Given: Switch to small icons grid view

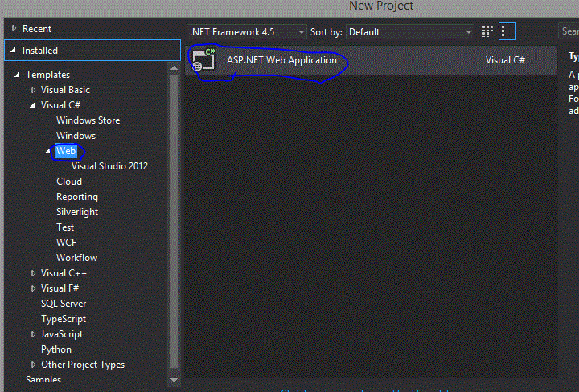Looking at the screenshot, I should pos(487,31).
